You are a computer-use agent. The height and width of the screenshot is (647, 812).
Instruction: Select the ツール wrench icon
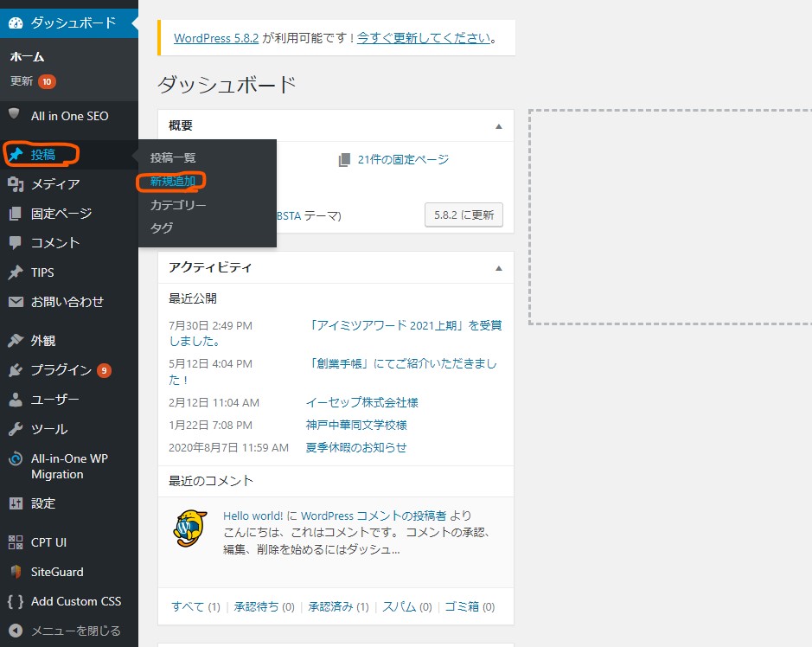coord(16,428)
